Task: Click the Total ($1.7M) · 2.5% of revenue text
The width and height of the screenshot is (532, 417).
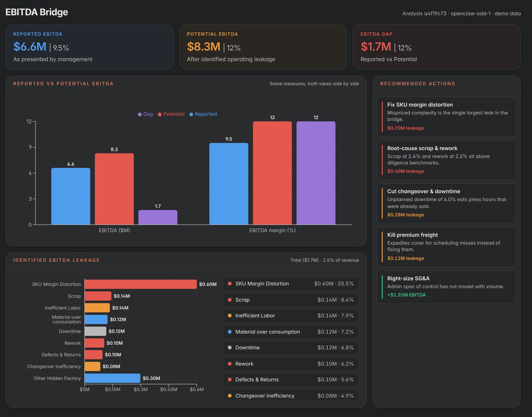Action: pos(325,260)
